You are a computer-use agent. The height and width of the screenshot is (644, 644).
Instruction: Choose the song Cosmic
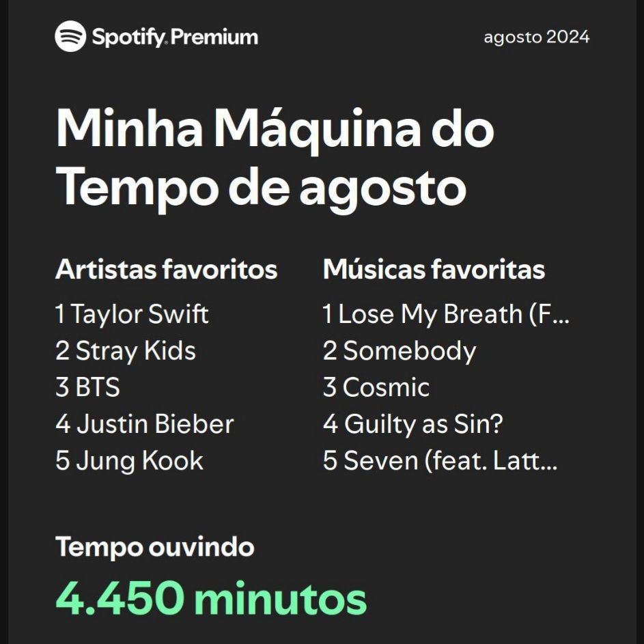pyautogui.click(x=376, y=387)
